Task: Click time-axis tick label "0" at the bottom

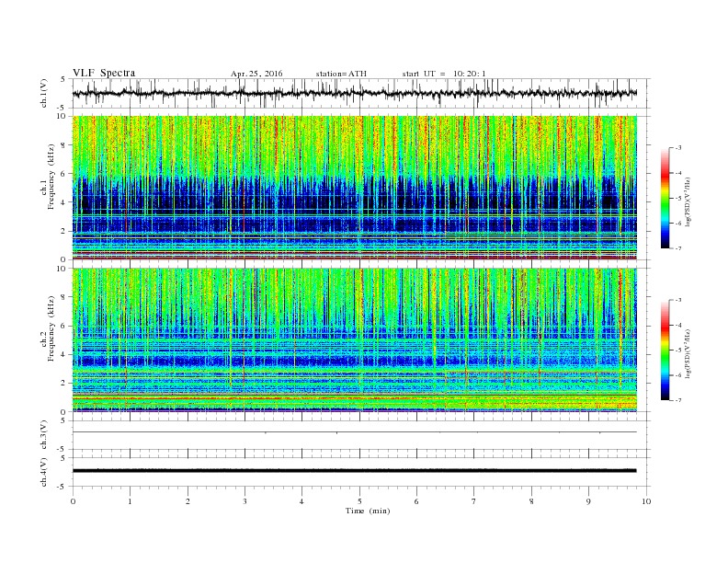Action: click(x=73, y=501)
